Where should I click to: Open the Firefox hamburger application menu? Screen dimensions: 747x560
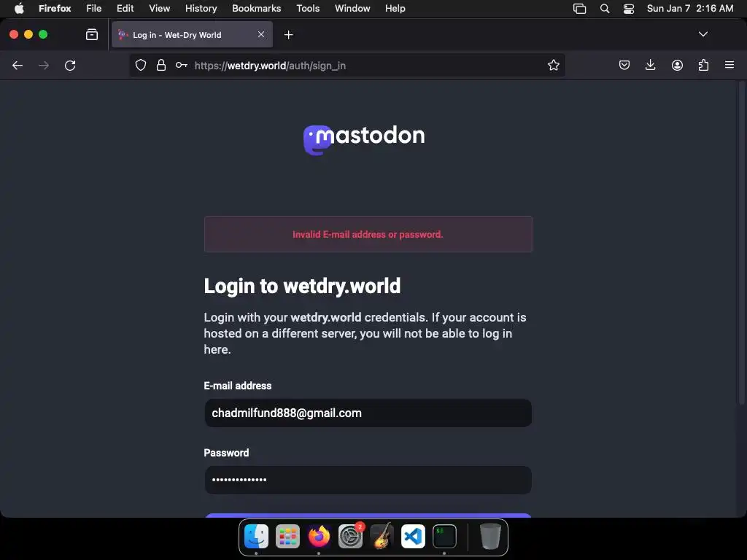[729, 65]
